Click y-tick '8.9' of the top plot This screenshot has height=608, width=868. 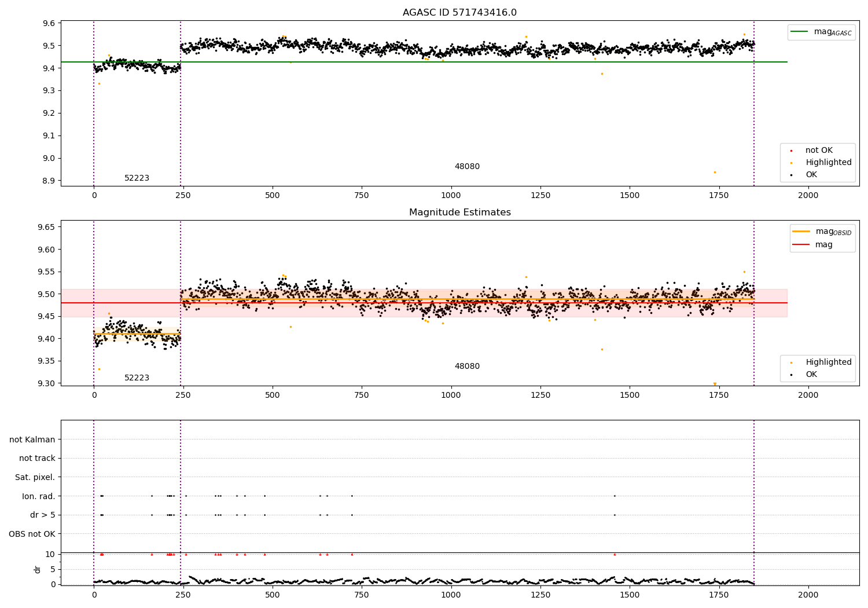pos(49,181)
